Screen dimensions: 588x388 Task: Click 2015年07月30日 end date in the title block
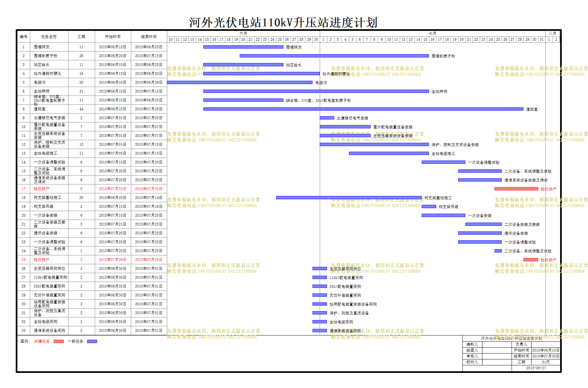pyautogui.click(x=546, y=356)
